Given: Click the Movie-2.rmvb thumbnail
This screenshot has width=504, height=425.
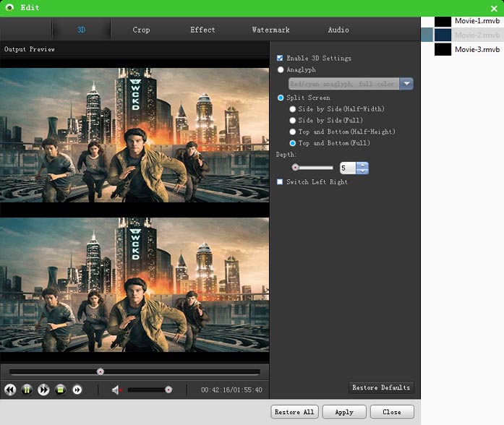Looking at the screenshot, I should (x=443, y=35).
